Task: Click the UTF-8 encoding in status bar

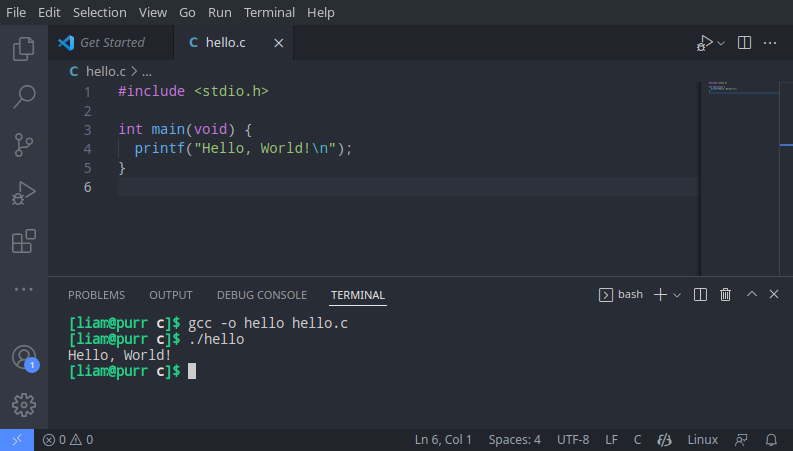Action: click(573, 440)
